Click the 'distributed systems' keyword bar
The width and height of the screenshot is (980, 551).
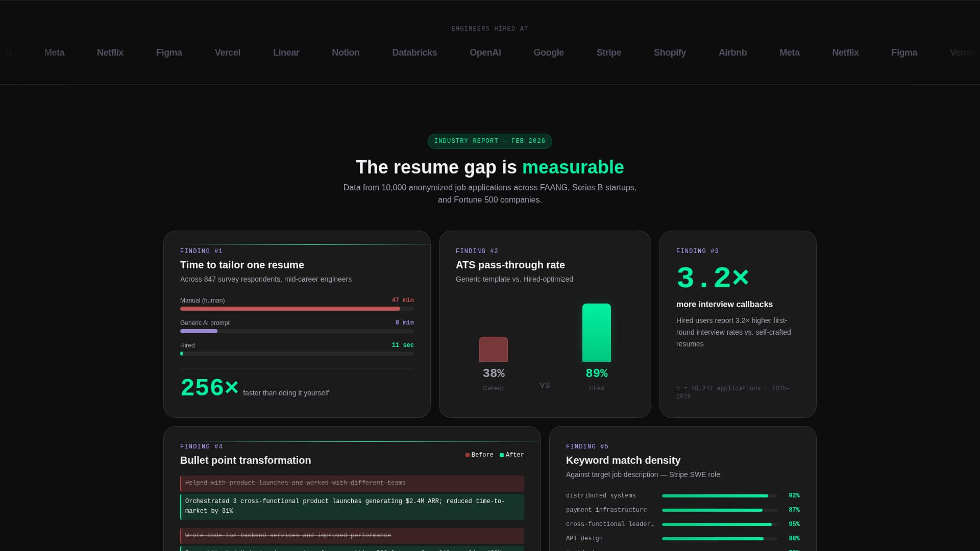(x=720, y=496)
